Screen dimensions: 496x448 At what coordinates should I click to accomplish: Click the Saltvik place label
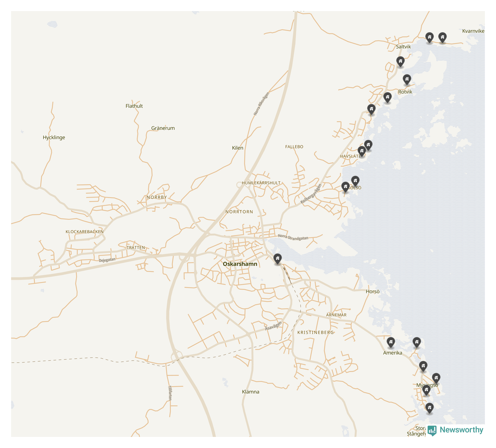(x=403, y=47)
